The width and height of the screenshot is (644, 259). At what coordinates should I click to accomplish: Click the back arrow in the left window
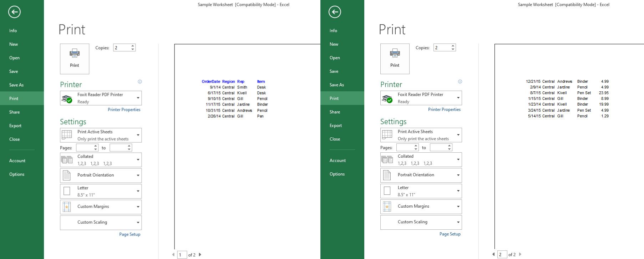(14, 12)
